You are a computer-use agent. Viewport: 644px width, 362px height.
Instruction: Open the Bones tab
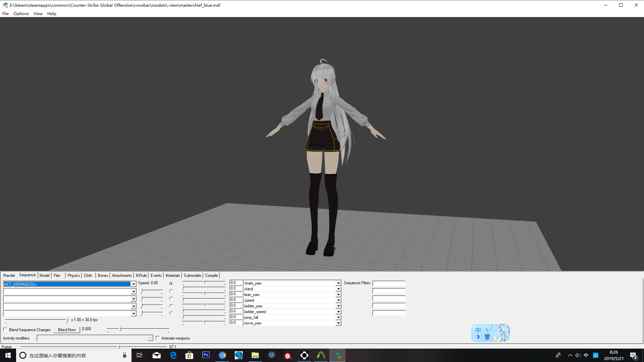pyautogui.click(x=103, y=276)
